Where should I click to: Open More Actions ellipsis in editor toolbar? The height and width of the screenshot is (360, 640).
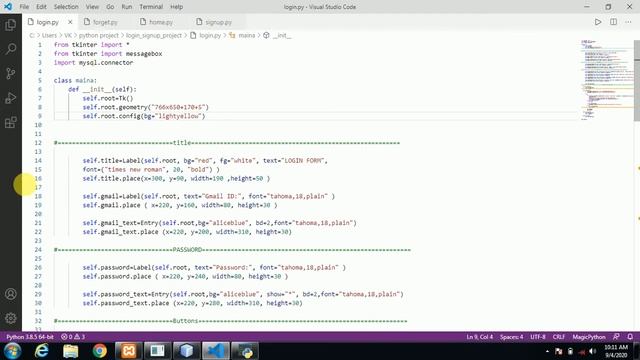pos(628,22)
